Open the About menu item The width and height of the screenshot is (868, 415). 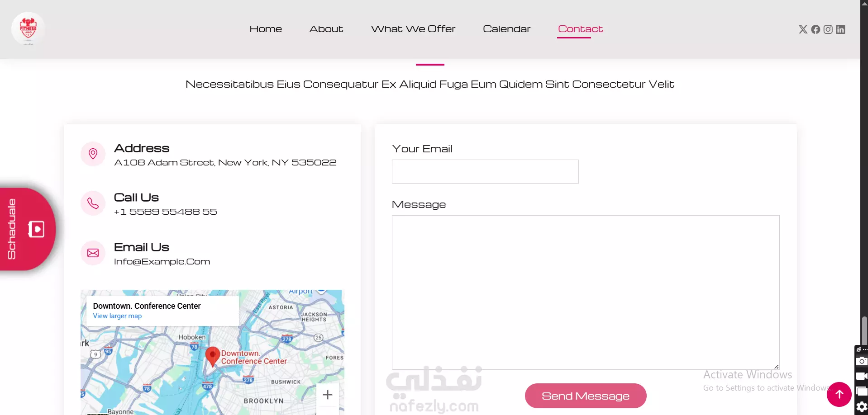pyautogui.click(x=326, y=29)
